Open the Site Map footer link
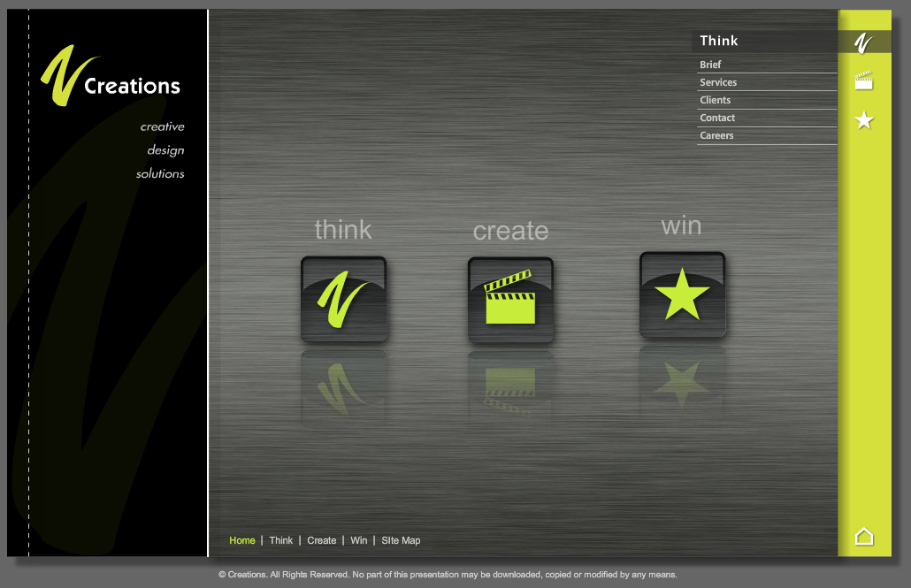This screenshot has height=588, width=911. click(x=401, y=540)
